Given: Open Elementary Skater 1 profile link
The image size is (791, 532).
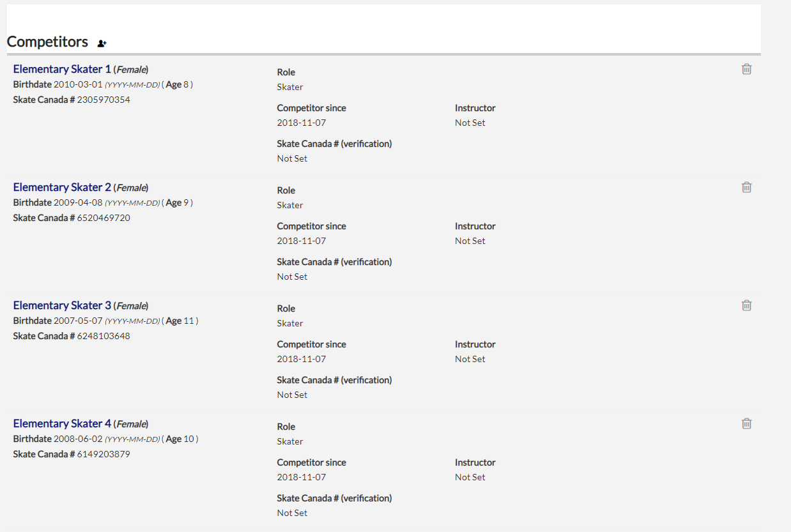Looking at the screenshot, I should pyautogui.click(x=62, y=69).
